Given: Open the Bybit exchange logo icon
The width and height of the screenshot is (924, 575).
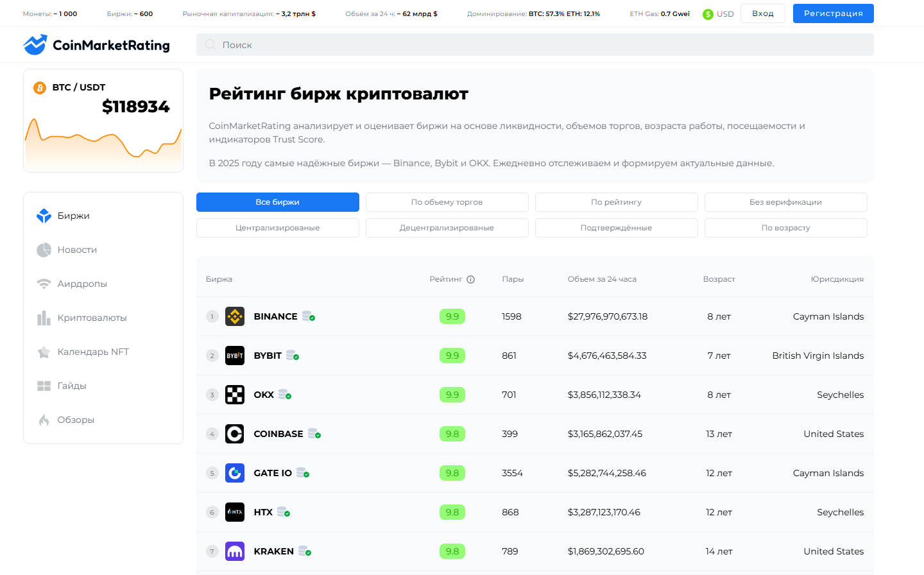Looking at the screenshot, I should (235, 356).
